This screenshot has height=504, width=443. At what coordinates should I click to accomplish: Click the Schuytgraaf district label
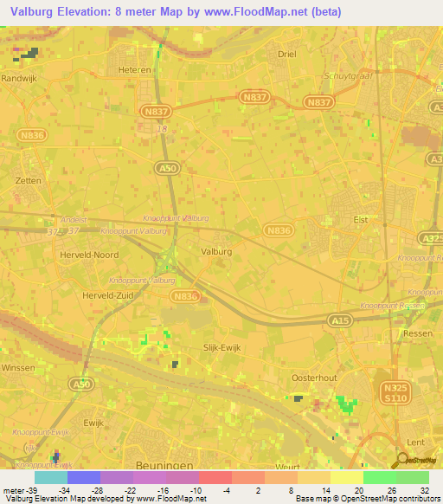348,76
